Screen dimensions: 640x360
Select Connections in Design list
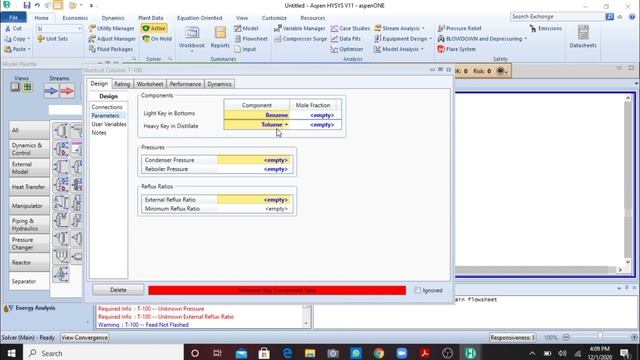[x=107, y=107]
